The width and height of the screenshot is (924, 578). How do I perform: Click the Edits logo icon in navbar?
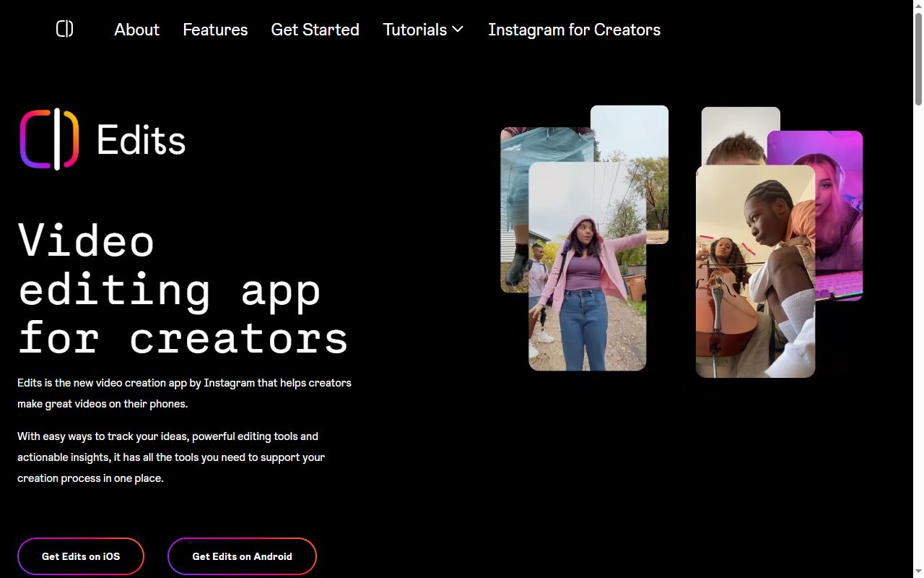point(65,29)
